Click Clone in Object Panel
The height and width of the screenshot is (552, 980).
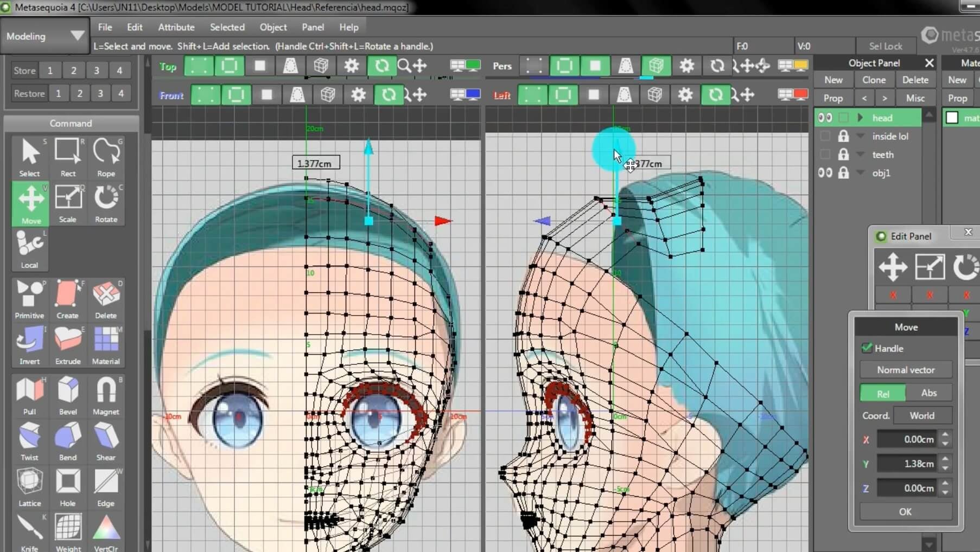pos(874,80)
